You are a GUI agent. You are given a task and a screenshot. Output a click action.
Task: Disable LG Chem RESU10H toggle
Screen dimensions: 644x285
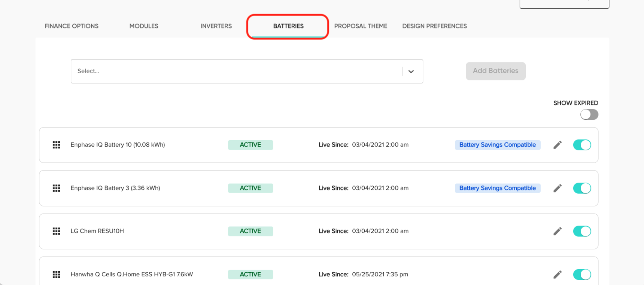[582, 231]
